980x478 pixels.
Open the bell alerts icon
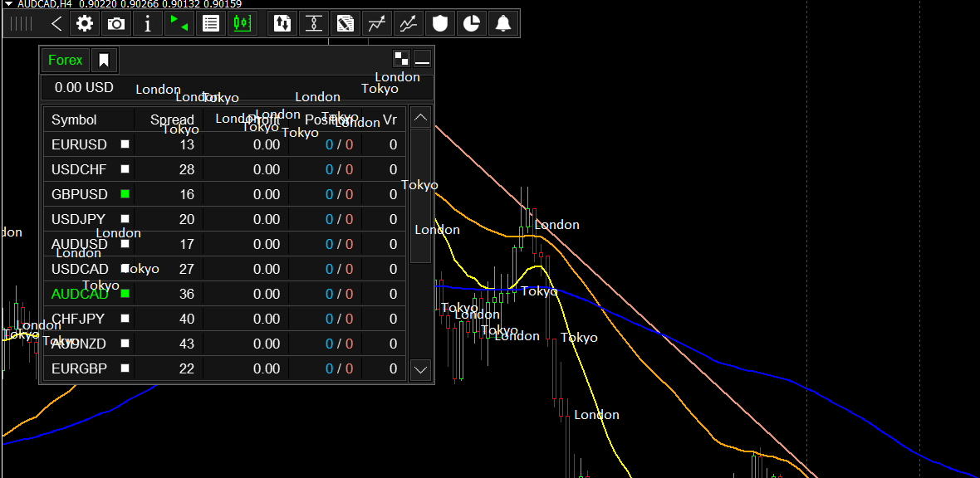(503, 24)
